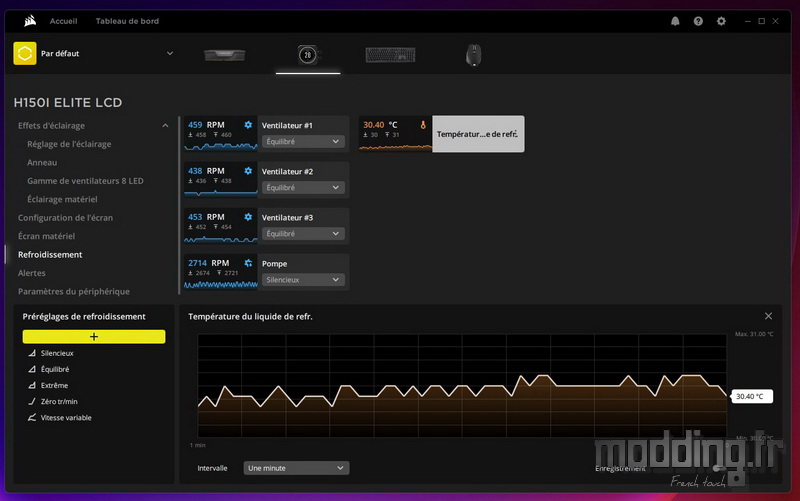Screen dimensions: 800x501
Task: Open the Alertes section
Action: click(32, 273)
